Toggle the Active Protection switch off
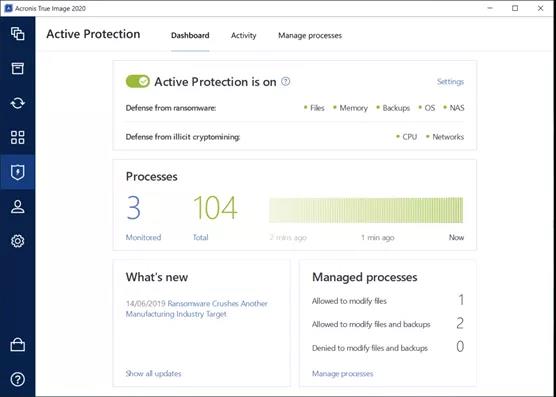This screenshot has width=556, height=397. coord(138,81)
